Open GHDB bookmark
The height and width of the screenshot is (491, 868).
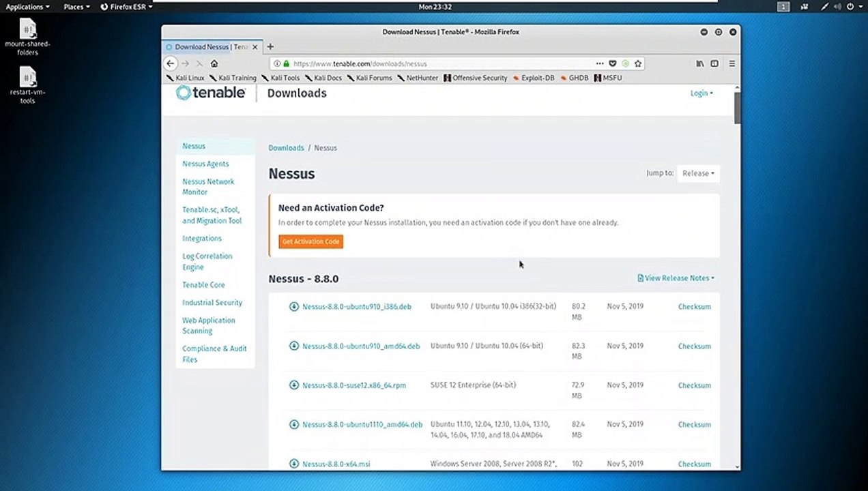coord(574,78)
